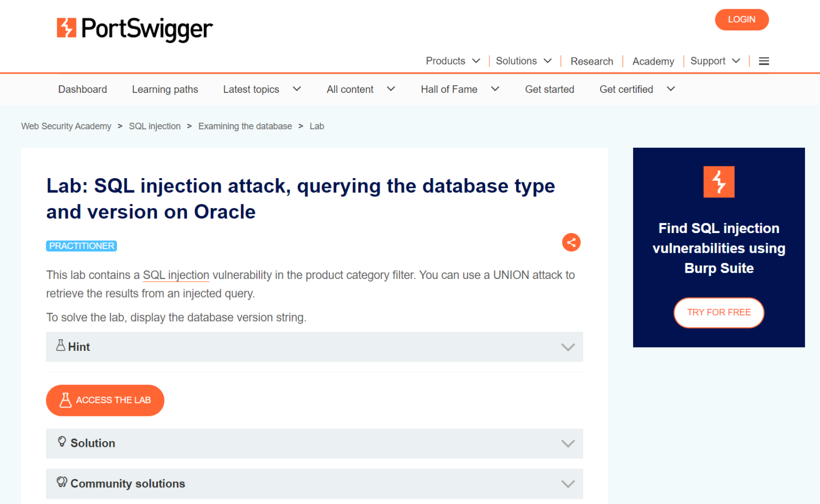820x504 pixels.
Task: Open the hamburger menu icon
Action: pos(764,61)
